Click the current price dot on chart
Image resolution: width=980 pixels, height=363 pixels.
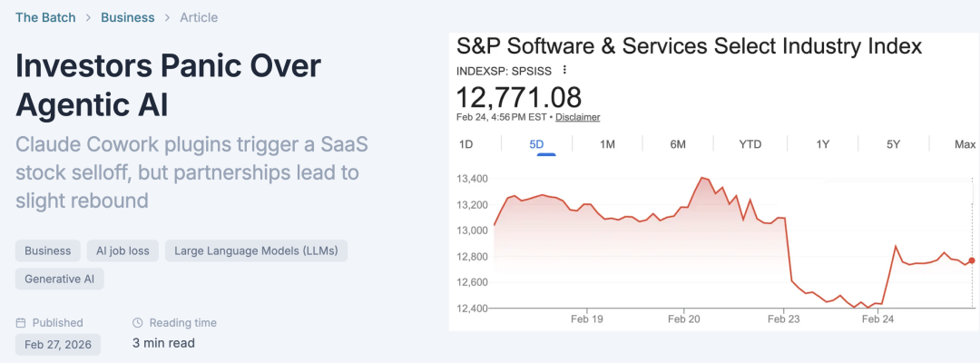click(x=972, y=260)
